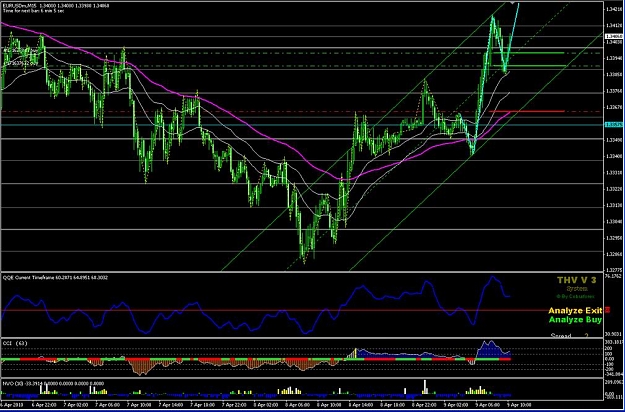Select the lower short green horizontal level line
Image resolution: width=625 pixels, height=412 pixels.
click(x=529, y=66)
